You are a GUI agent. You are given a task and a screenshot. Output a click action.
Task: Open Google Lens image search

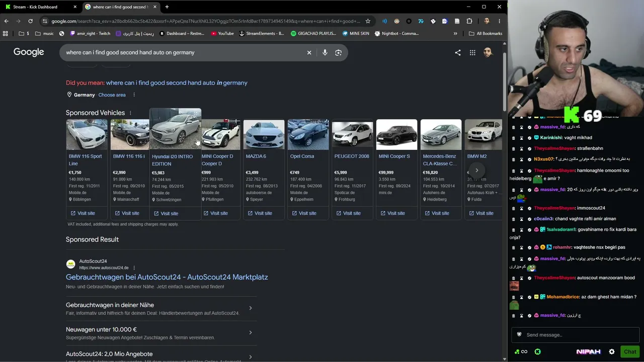(339, 52)
